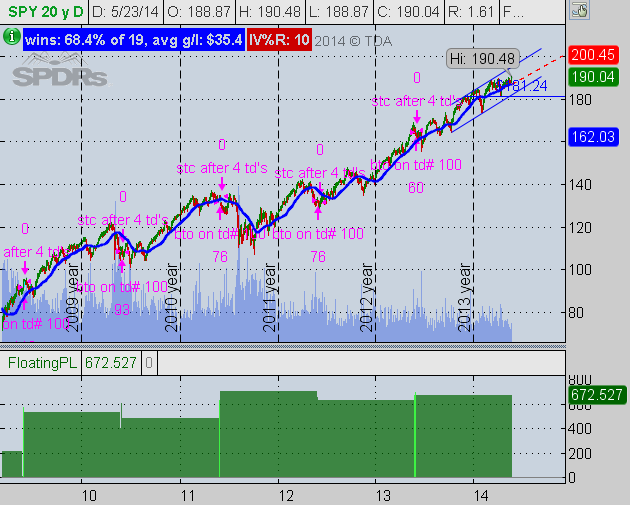Click the time axis label 14

click(x=481, y=496)
